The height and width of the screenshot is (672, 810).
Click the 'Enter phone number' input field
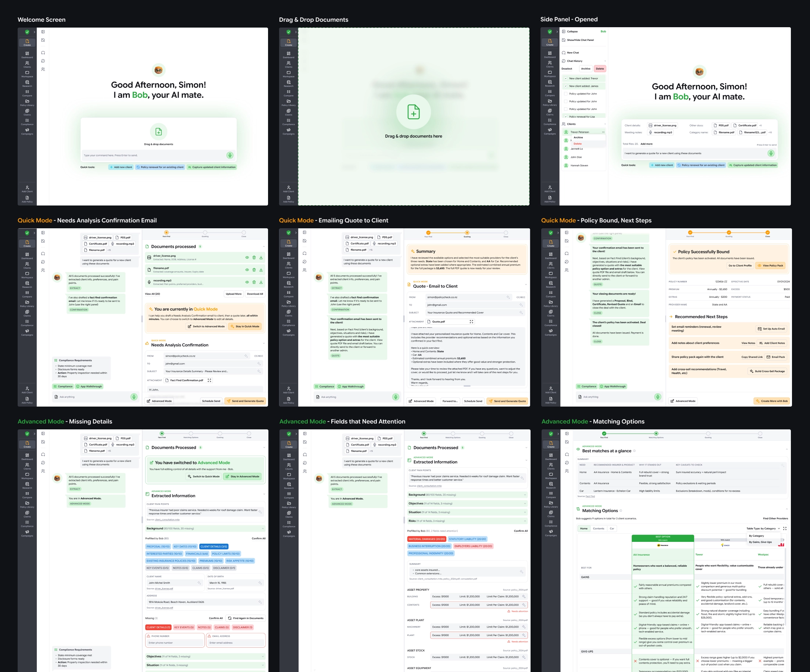coord(175,643)
